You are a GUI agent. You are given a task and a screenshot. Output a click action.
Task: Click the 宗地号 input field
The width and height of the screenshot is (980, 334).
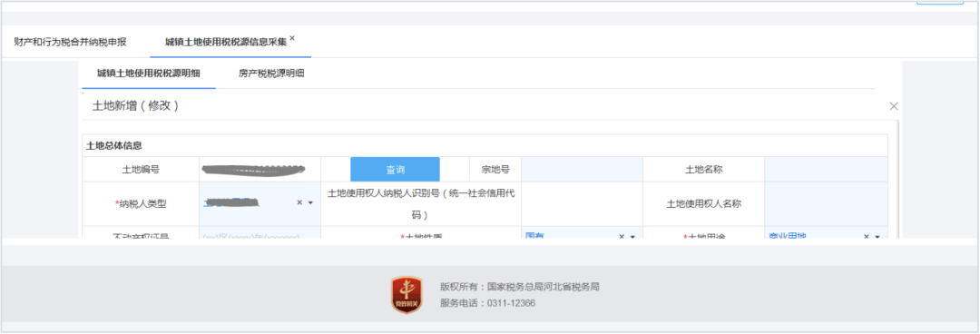tap(582, 170)
